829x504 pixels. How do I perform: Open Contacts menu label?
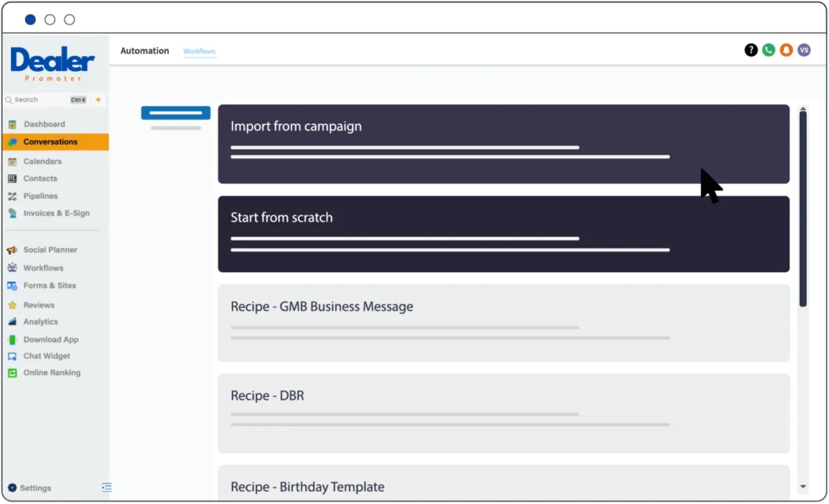coord(40,179)
